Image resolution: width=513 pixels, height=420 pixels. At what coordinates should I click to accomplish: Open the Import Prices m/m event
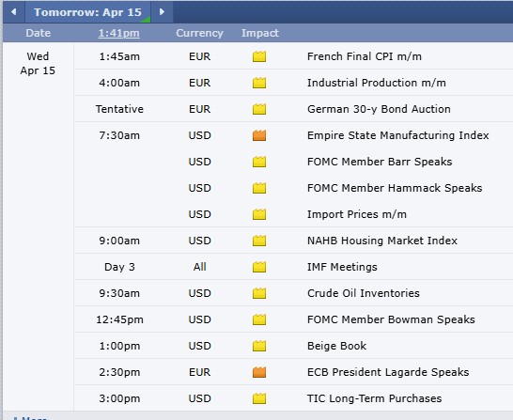click(x=357, y=214)
